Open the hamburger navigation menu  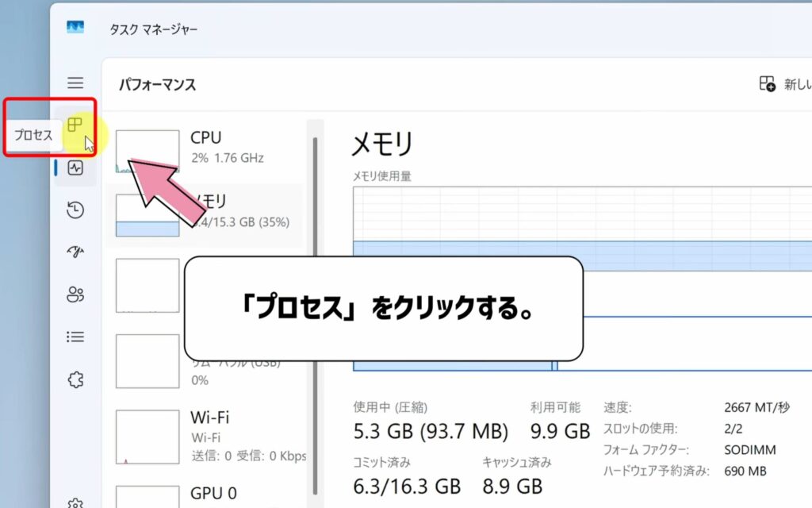pos(75,83)
